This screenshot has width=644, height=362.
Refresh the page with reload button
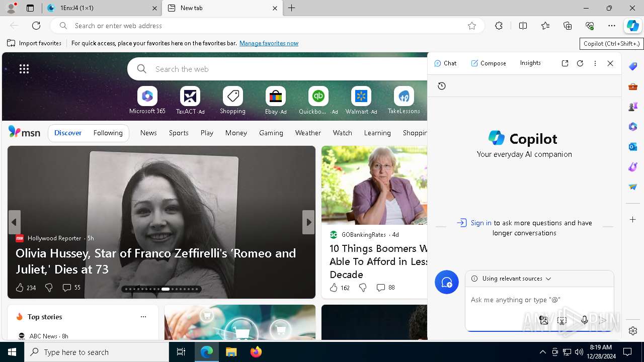click(36, 26)
